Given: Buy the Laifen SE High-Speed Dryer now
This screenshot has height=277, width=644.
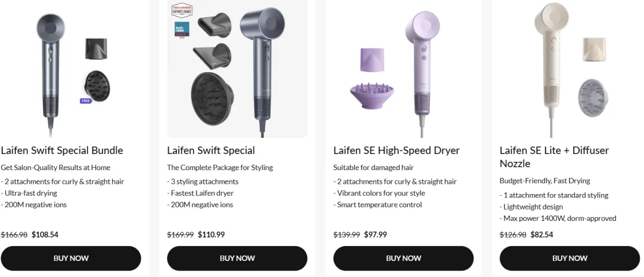Looking at the screenshot, I should tap(403, 258).
